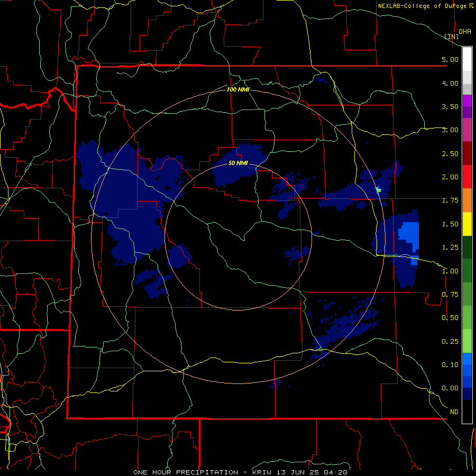Select the bright magenta swatch near 3.50
Viewport: 476px width, 476px height.
[467, 101]
